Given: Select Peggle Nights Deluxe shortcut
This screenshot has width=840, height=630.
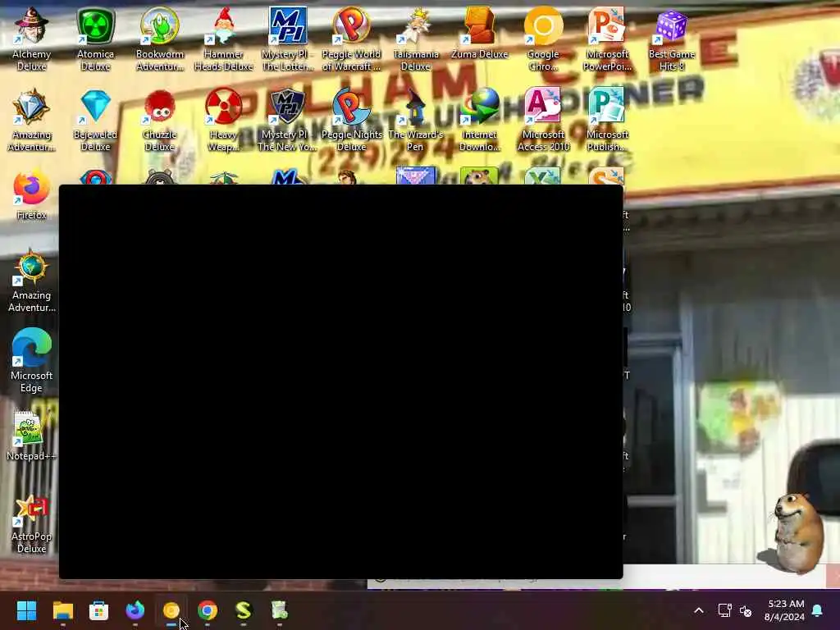Looking at the screenshot, I should 351,119.
